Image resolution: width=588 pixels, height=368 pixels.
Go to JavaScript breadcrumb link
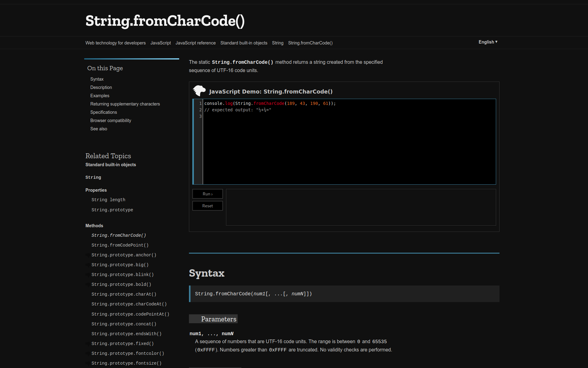coord(160,43)
